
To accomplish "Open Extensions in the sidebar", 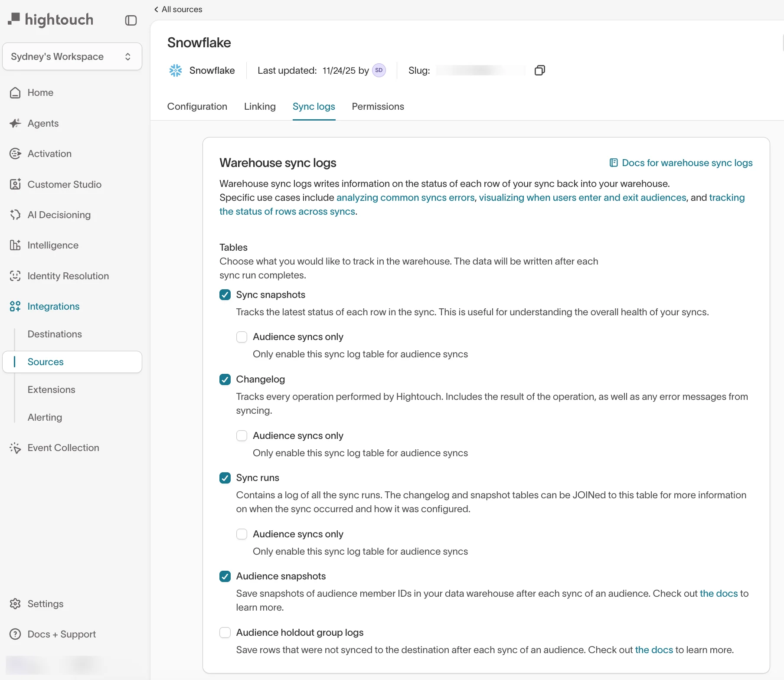I will tap(52, 389).
